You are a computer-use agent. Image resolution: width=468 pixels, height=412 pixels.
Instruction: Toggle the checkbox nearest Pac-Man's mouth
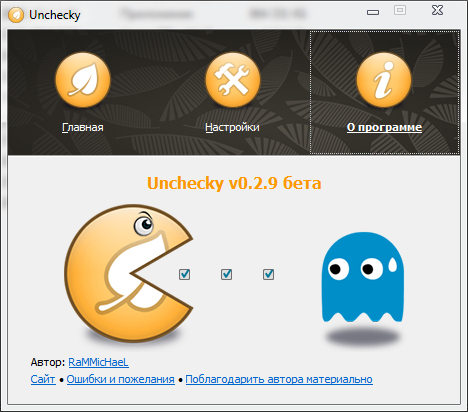(x=184, y=274)
